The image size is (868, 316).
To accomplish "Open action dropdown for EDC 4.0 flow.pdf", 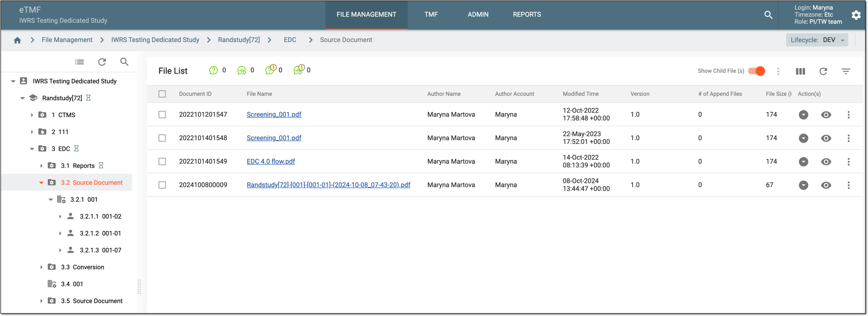I will tap(803, 162).
